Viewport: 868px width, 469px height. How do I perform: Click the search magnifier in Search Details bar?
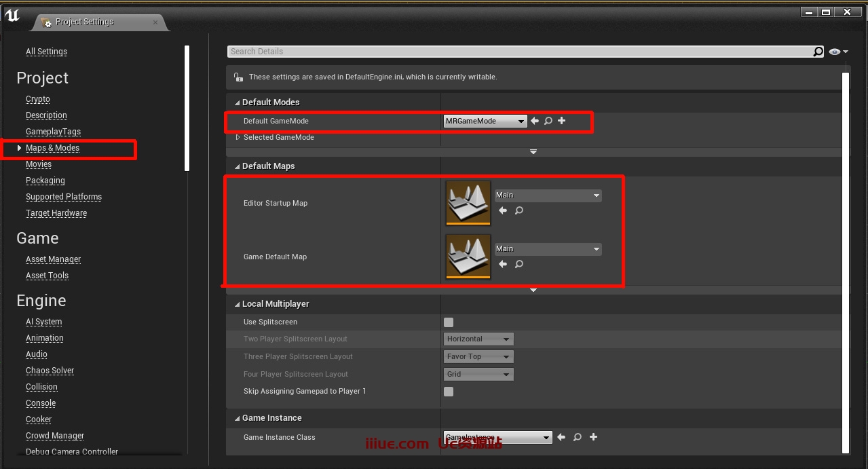coord(818,52)
